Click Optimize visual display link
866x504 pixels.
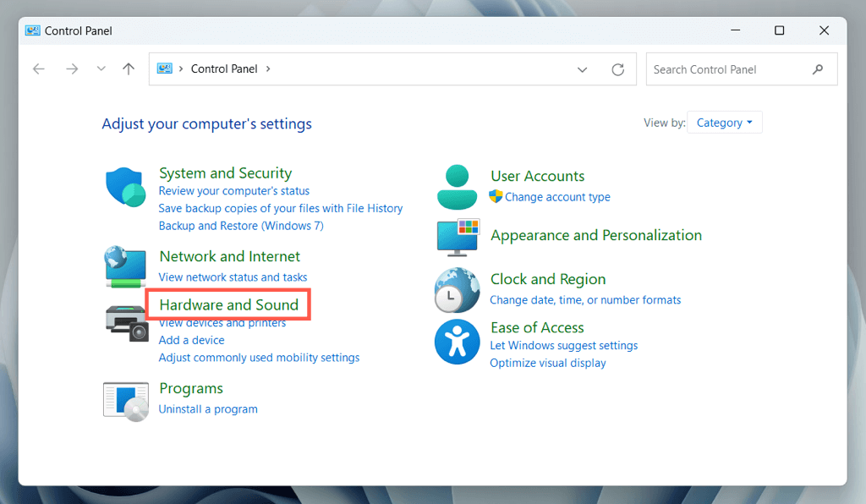pos(548,364)
